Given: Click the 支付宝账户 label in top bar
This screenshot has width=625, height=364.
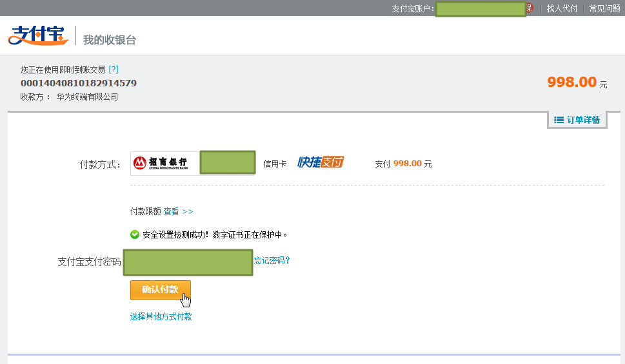Looking at the screenshot, I should 413,8.
